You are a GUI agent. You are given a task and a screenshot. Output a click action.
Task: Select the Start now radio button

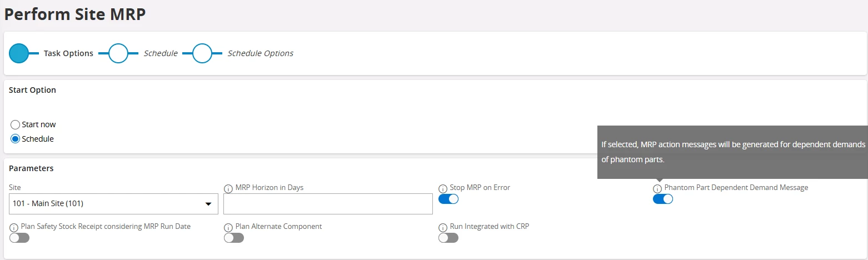point(16,124)
